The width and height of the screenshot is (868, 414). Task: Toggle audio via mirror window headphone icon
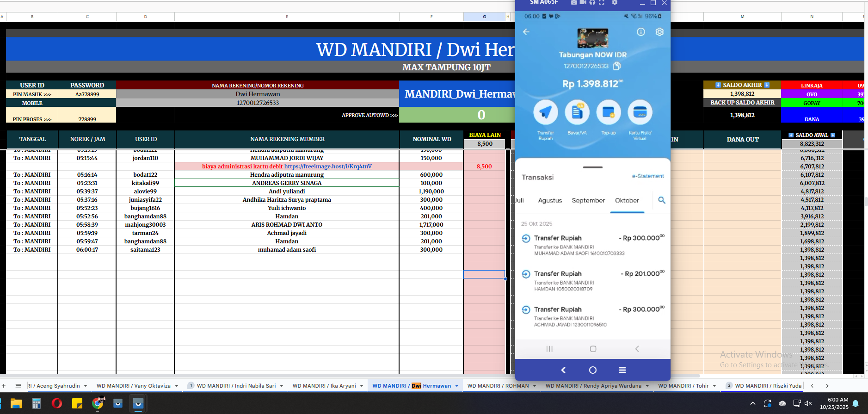point(592,2)
